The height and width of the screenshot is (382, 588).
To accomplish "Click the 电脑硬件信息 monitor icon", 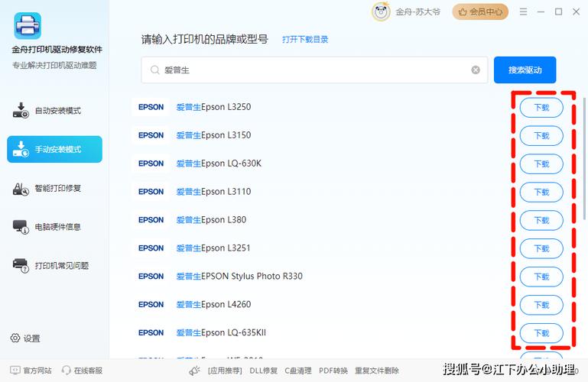I will point(21,227).
